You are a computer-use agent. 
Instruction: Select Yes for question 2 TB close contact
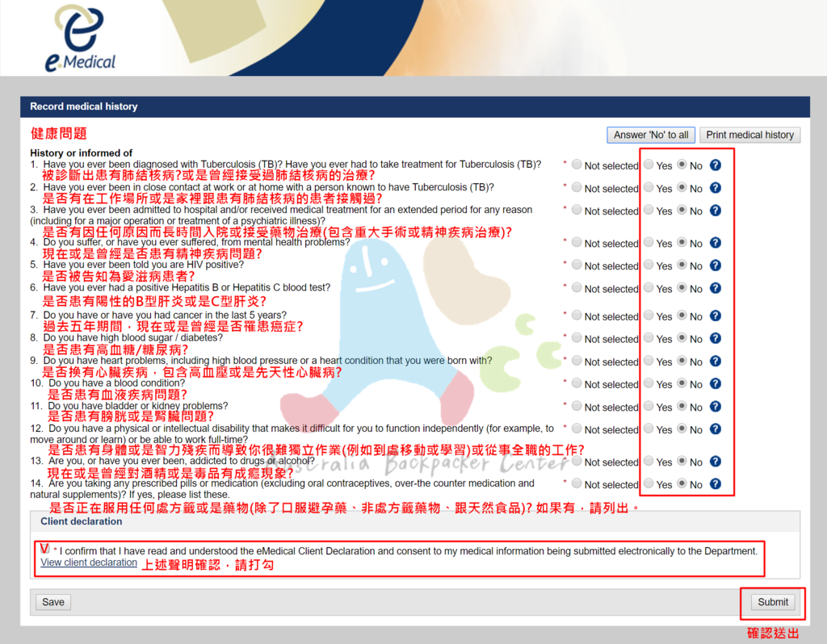tap(649, 187)
